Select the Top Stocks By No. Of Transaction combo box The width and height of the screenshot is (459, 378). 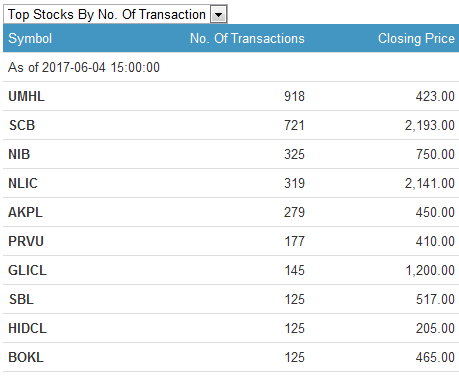pyautogui.click(x=115, y=14)
